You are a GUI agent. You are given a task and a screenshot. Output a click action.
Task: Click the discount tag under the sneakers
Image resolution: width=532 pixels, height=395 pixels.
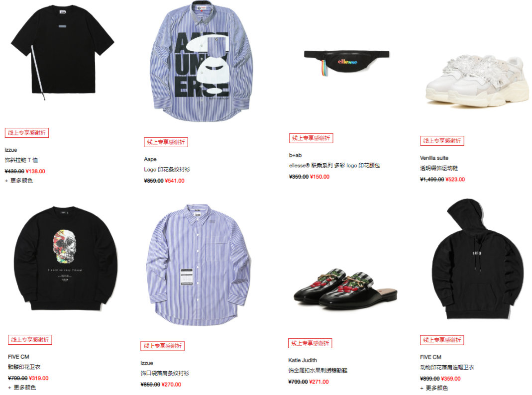pos(442,141)
